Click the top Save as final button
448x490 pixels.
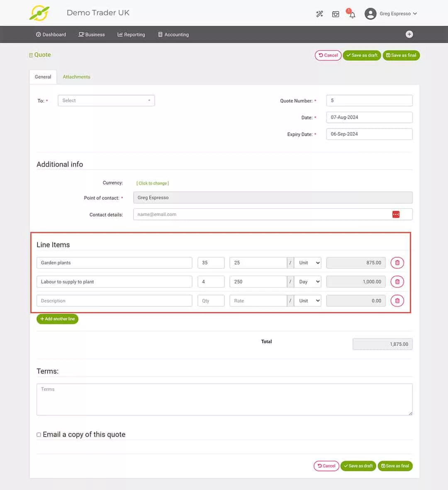(401, 55)
